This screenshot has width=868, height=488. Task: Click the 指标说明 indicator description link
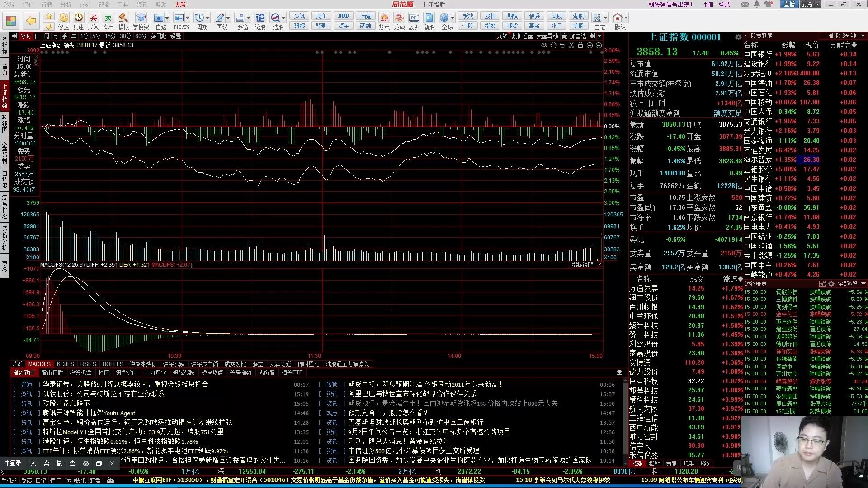(x=582, y=265)
